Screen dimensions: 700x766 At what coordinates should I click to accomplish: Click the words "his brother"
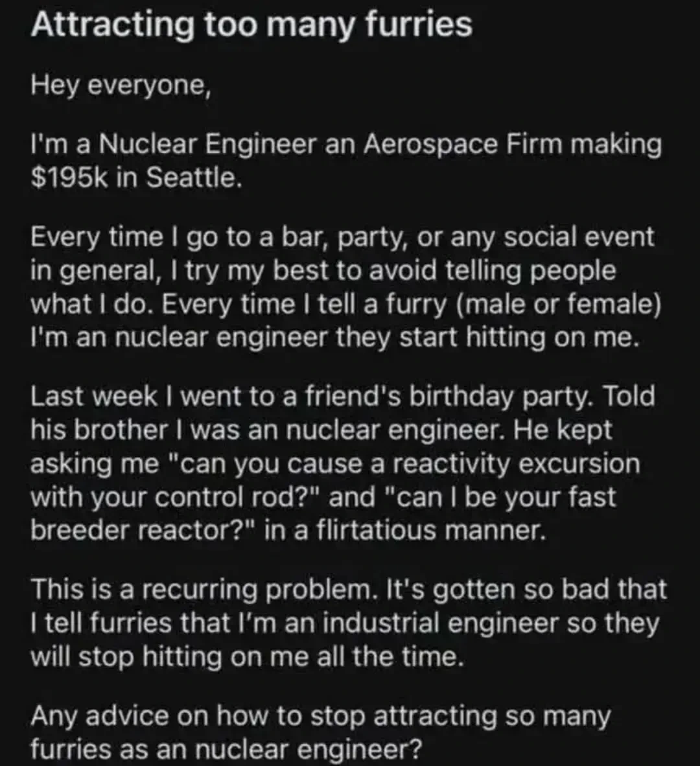[98, 430]
